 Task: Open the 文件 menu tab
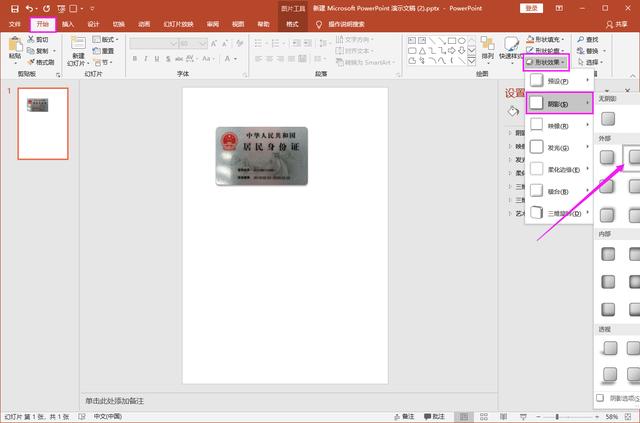pos(15,23)
